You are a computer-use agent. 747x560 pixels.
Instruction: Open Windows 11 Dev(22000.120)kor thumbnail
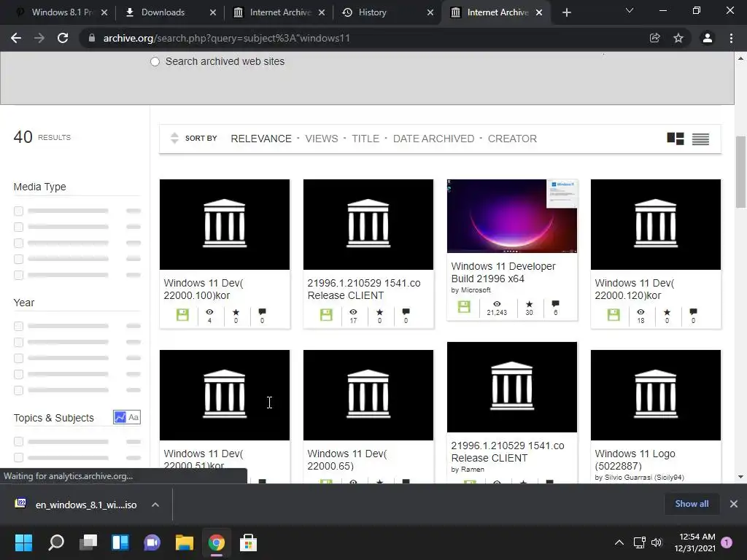pyautogui.click(x=656, y=225)
